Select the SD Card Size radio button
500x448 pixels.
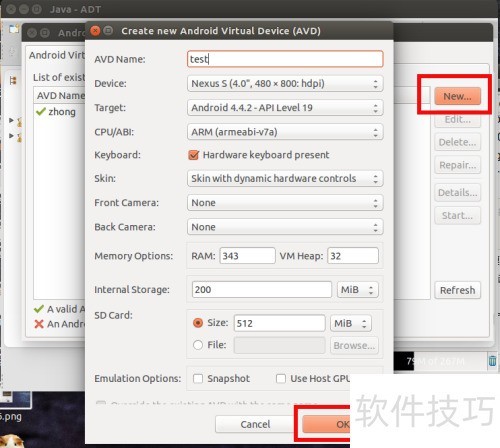click(198, 323)
